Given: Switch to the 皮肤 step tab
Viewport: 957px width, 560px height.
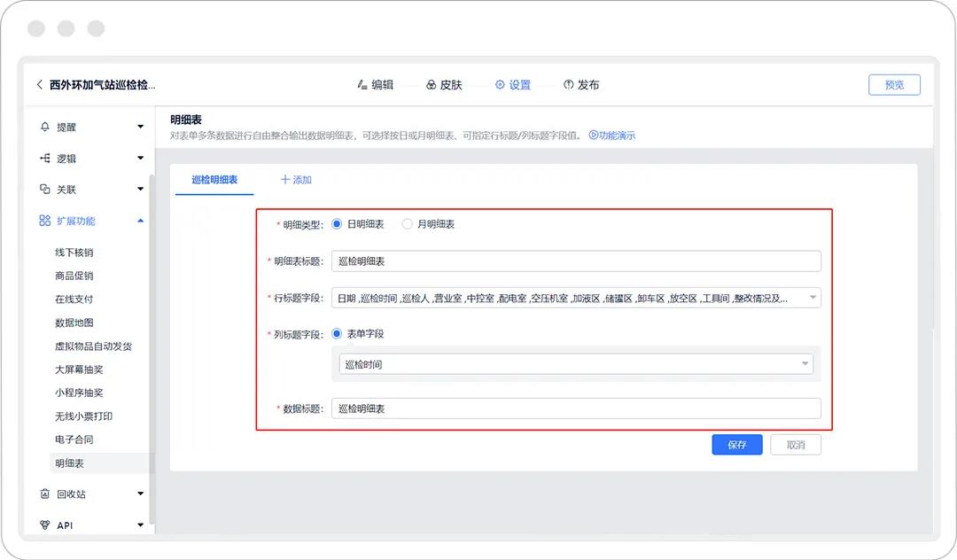Looking at the screenshot, I should 444,85.
